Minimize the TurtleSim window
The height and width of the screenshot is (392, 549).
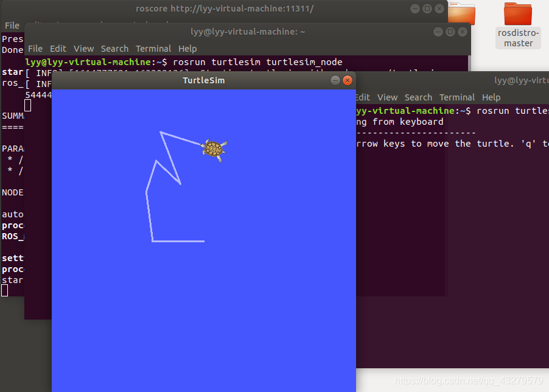point(335,80)
